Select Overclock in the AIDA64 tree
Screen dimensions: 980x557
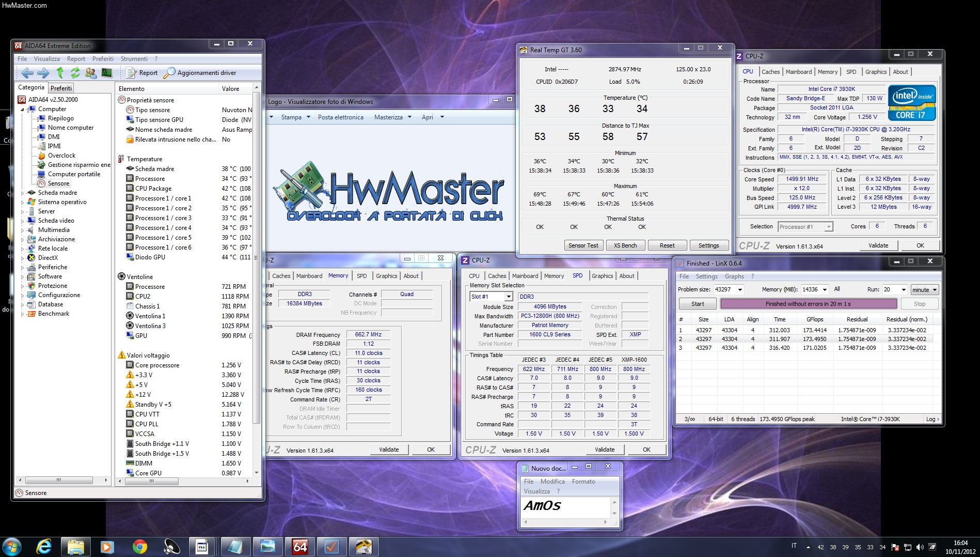61,156
